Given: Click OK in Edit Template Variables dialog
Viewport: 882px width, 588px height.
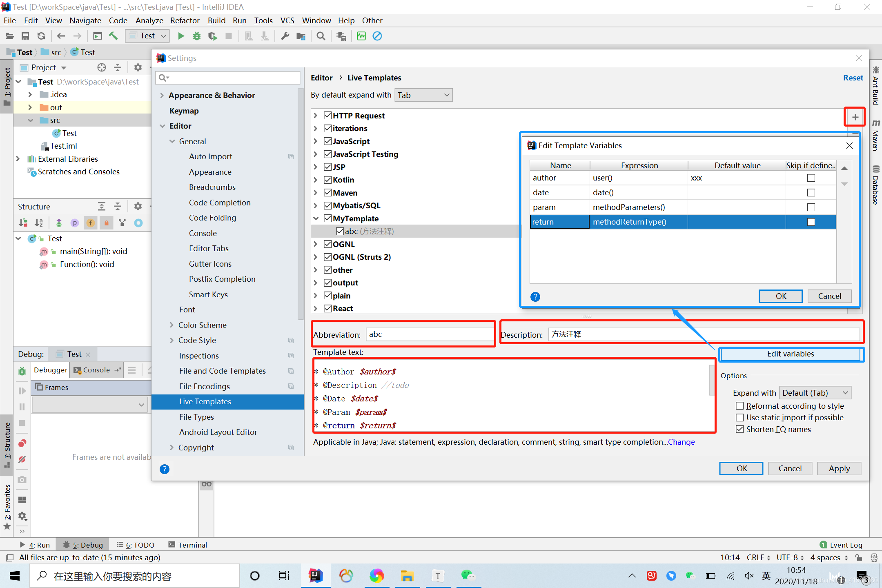Looking at the screenshot, I should pos(781,296).
